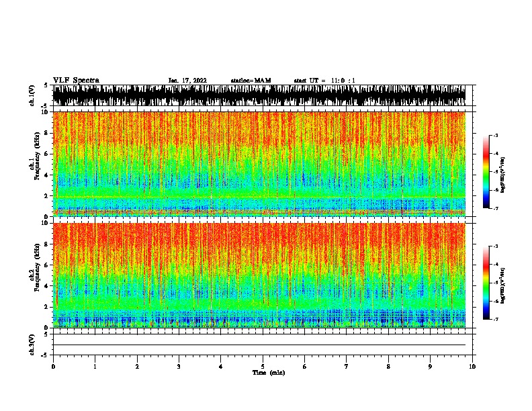532x411 pixels.
Task: Click the 3 tick on time axis
Action: click(x=179, y=367)
